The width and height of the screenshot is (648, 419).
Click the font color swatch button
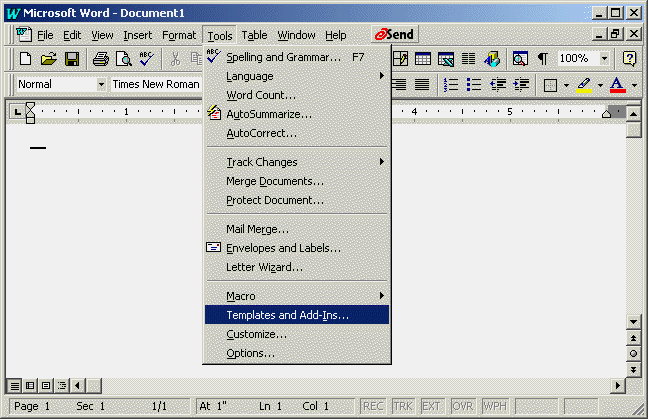coord(617,85)
